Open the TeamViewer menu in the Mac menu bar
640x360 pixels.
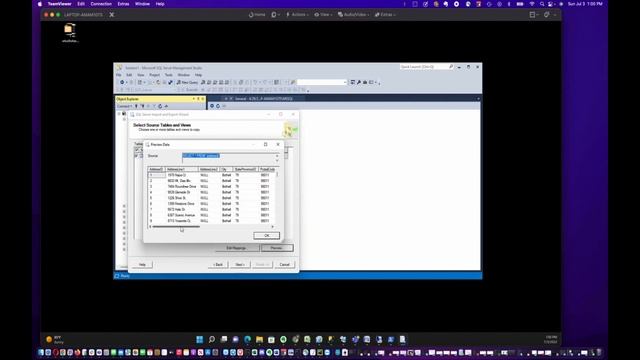coord(60,4)
